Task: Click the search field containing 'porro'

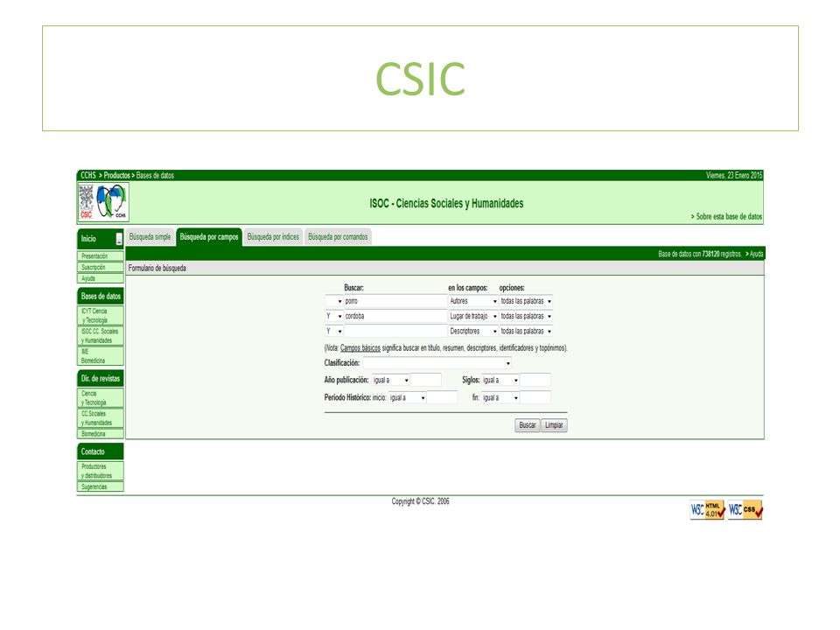Action: [395, 302]
